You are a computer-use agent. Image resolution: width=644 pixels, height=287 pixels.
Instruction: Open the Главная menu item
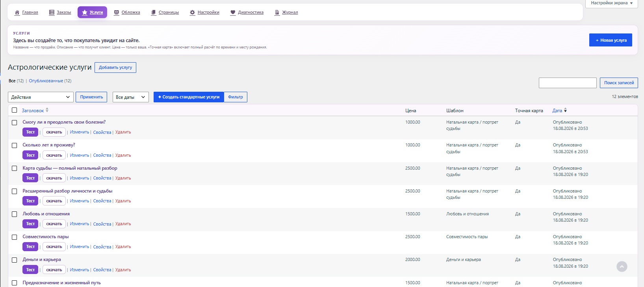30,13
